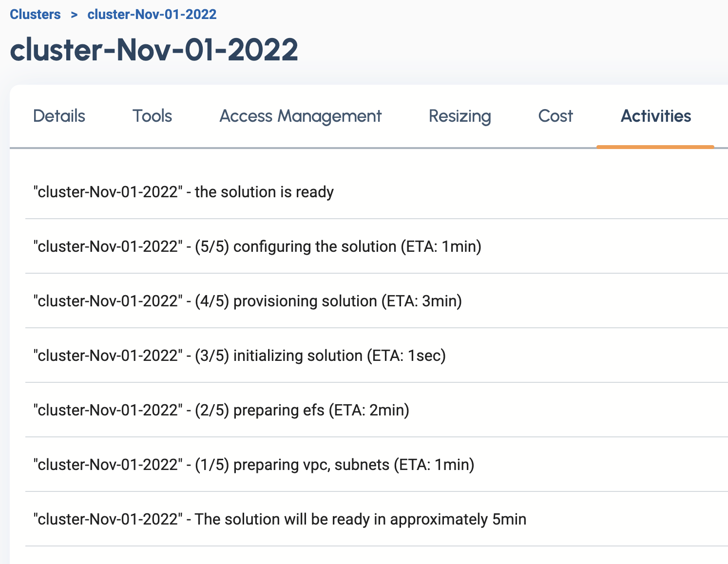Click the '(3/5) initializing solution' activity row

239,356
